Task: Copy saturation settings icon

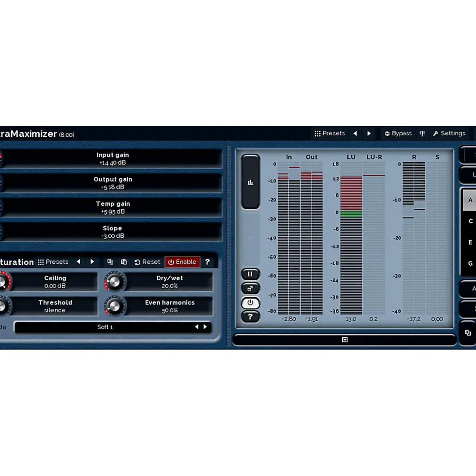Action: coord(110,261)
